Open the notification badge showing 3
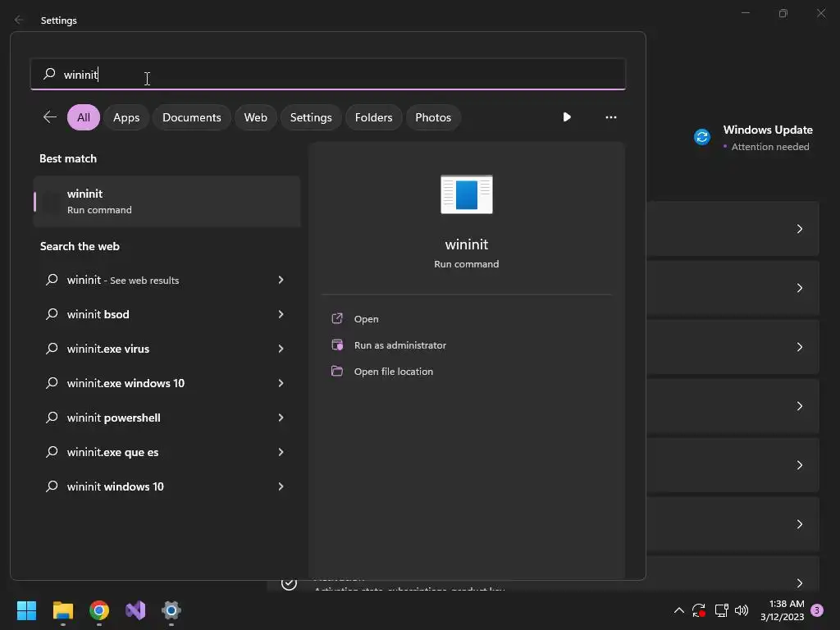 817,610
